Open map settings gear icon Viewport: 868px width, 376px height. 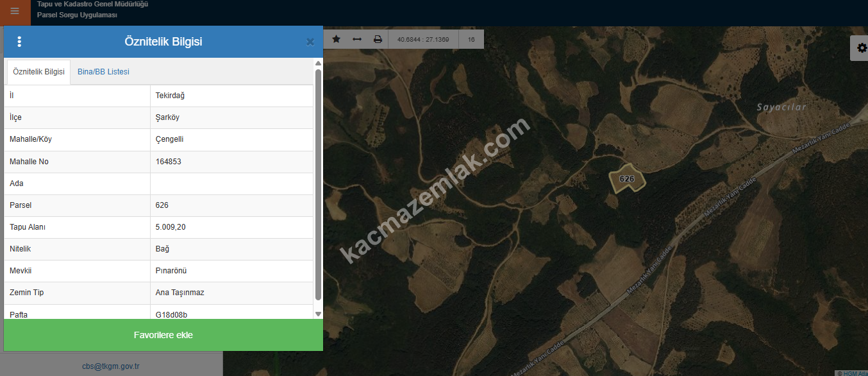(861, 48)
